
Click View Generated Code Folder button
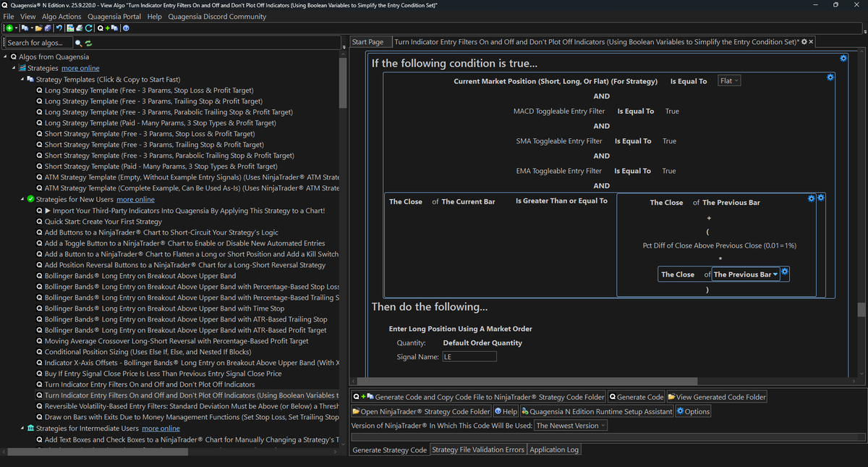717,397
